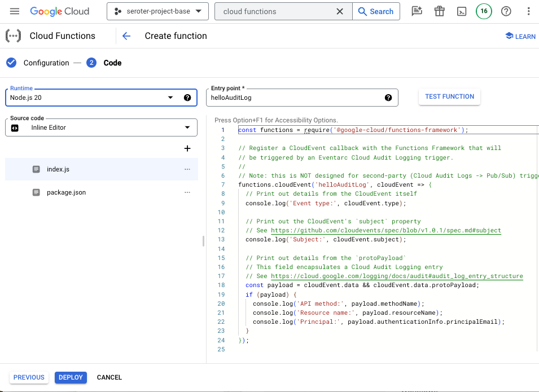Open notifications badge showing 16
This screenshot has width=539, height=392.
click(484, 11)
